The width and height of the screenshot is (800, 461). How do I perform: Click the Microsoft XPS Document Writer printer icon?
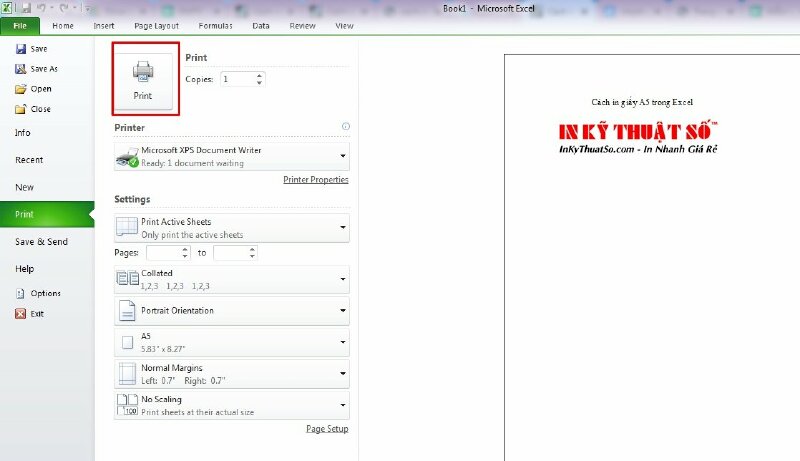[x=127, y=157]
